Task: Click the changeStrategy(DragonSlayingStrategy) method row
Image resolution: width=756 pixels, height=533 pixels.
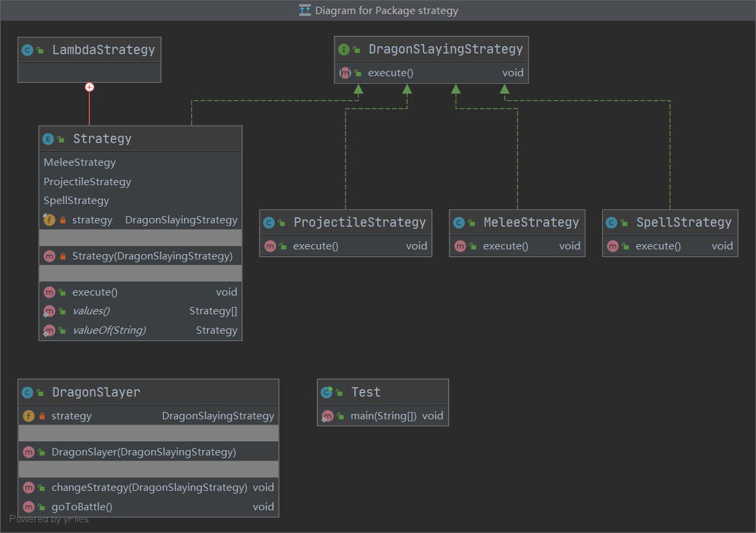Action: (x=149, y=488)
